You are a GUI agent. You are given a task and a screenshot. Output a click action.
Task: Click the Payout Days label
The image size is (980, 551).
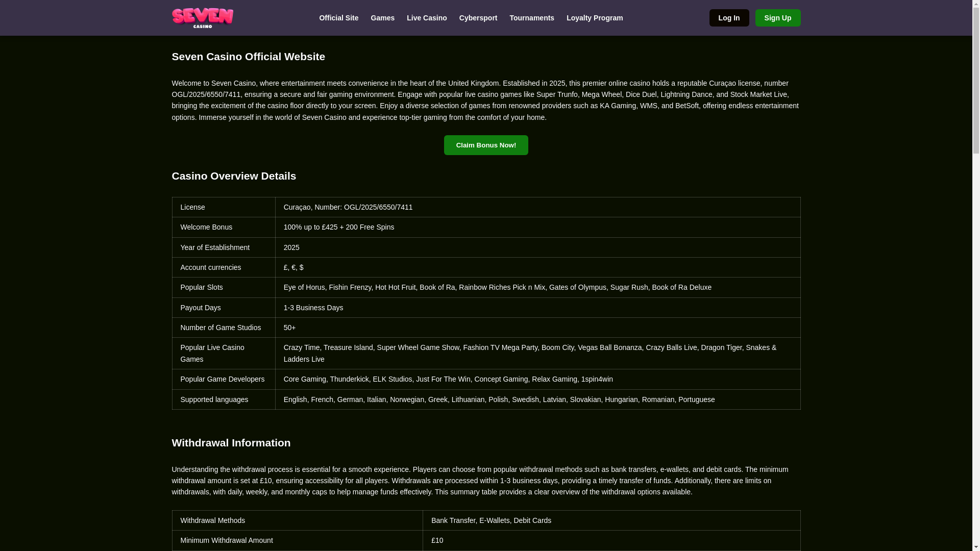(224, 308)
